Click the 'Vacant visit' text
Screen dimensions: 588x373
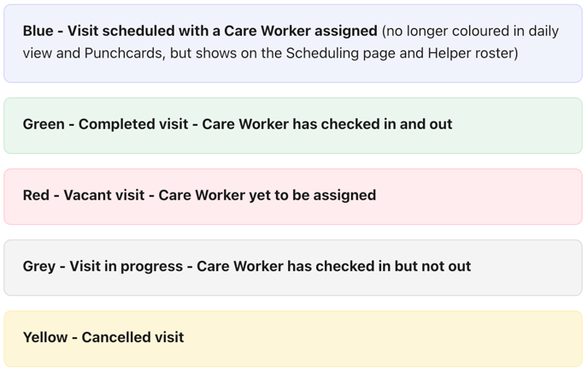pyautogui.click(x=107, y=195)
